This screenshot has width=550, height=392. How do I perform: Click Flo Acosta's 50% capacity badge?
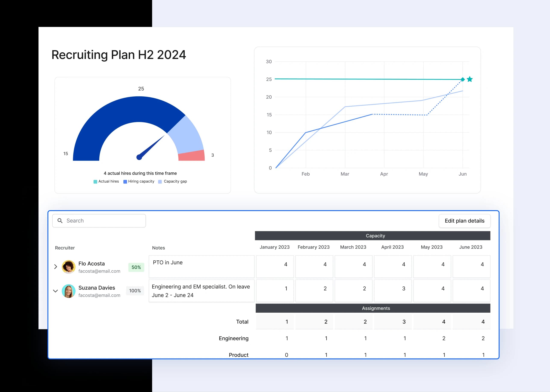(136, 267)
